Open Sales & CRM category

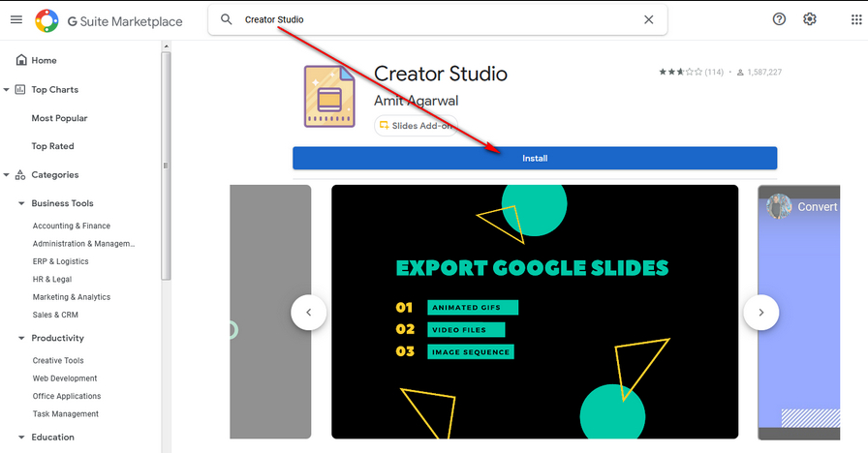(x=55, y=315)
